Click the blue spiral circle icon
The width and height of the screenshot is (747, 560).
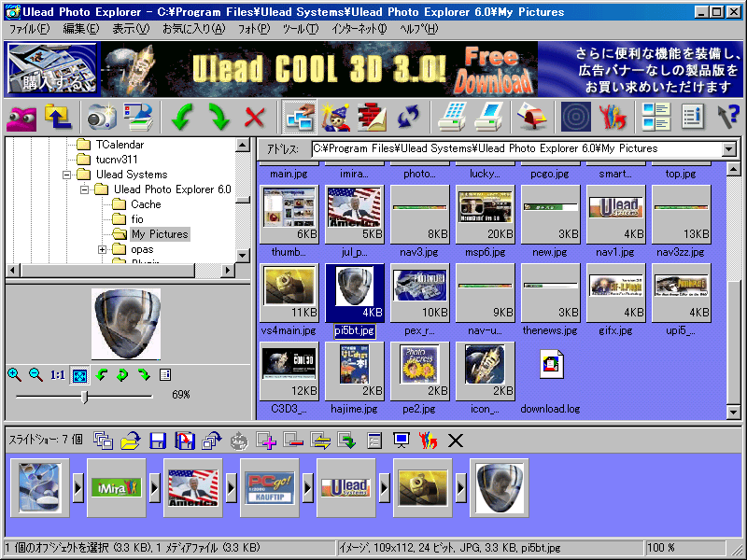pyautogui.click(x=576, y=116)
